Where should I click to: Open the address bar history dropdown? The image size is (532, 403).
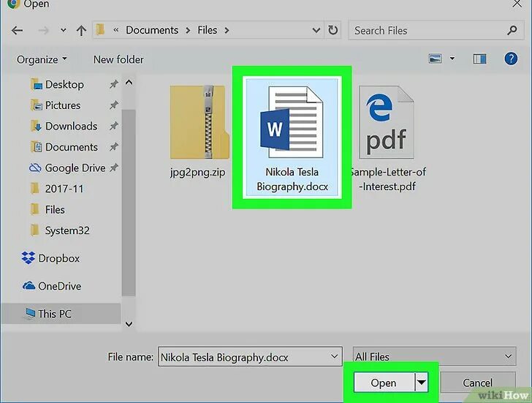(x=316, y=31)
